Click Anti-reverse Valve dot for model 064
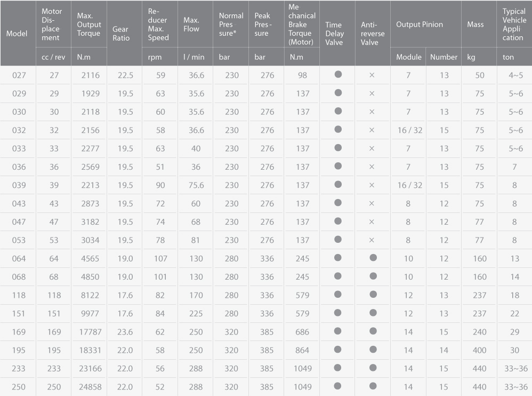The image size is (532, 396). pos(373,258)
